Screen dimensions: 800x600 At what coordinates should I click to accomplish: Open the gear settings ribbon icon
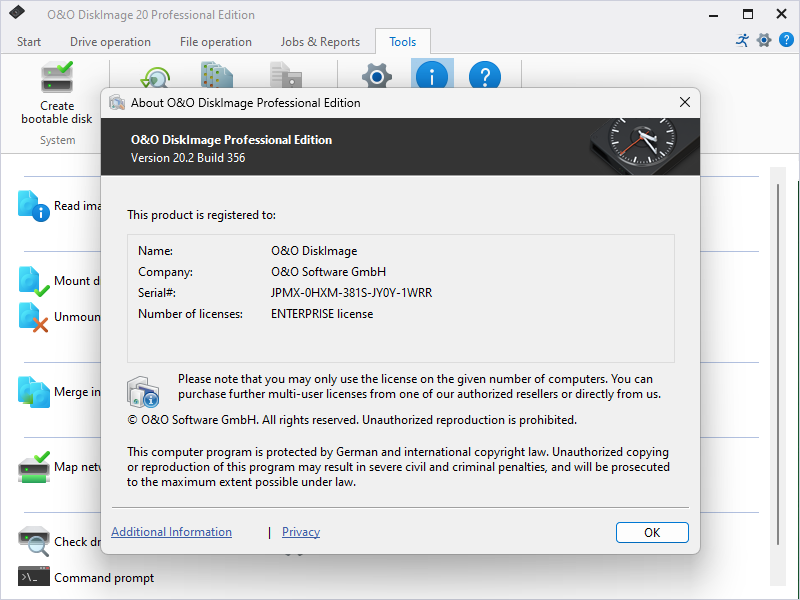pos(377,76)
